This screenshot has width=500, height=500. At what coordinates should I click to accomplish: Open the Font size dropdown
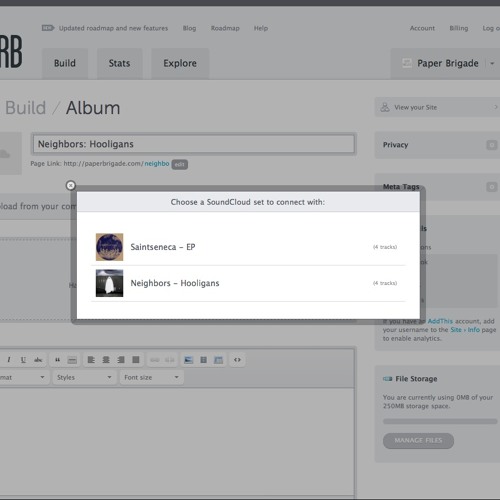click(x=152, y=377)
